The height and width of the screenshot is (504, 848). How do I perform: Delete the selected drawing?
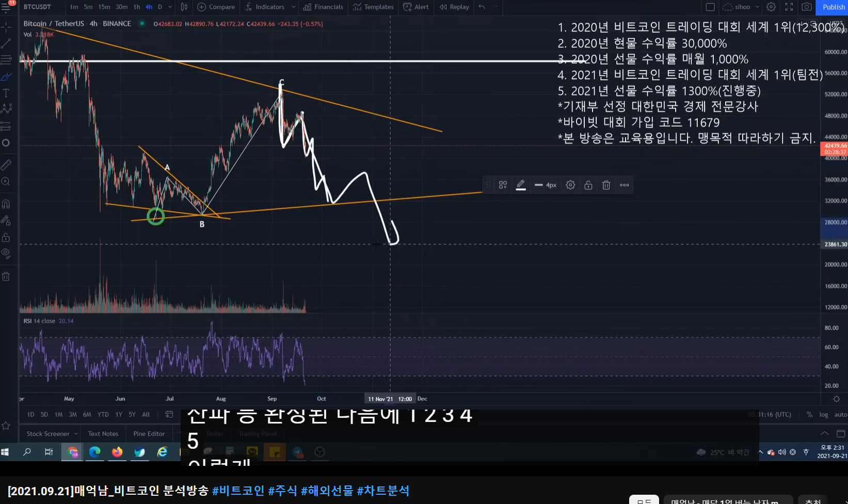pyautogui.click(x=606, y=185)
